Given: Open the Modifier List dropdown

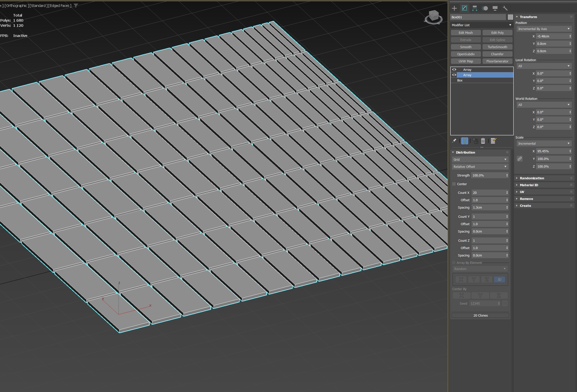Looking at the screenshot, I should 481,25.
